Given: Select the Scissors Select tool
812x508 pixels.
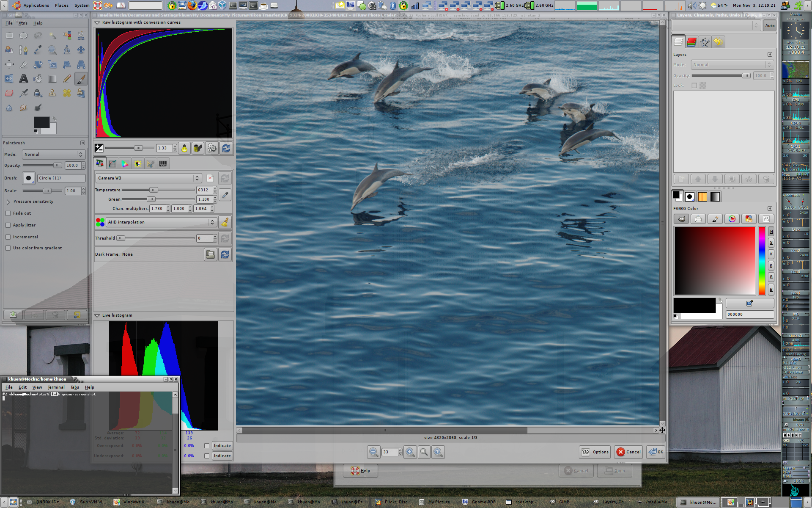Looking at the screenshot, I should pyautogui.click(x=81, y=36).
